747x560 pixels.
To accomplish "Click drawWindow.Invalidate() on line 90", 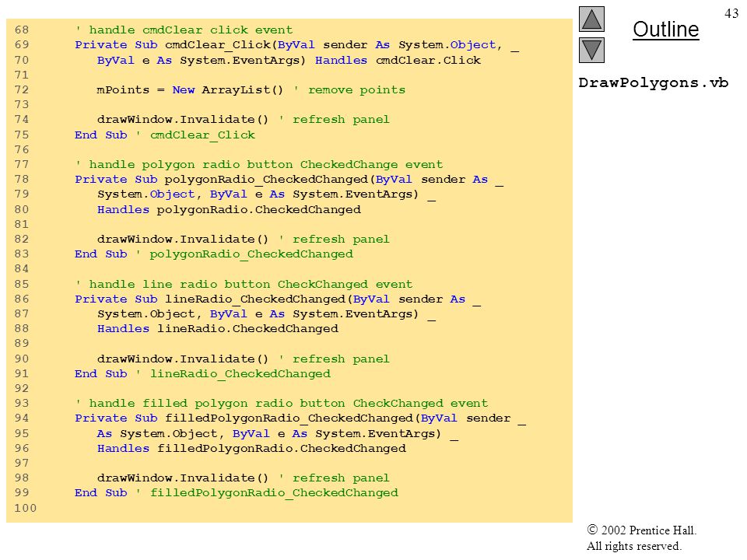I will click(182, 359).
